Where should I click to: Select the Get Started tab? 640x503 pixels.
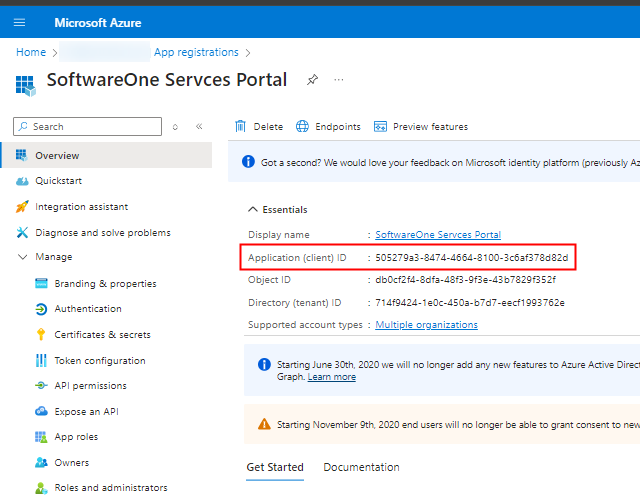(x=274, y=467)
